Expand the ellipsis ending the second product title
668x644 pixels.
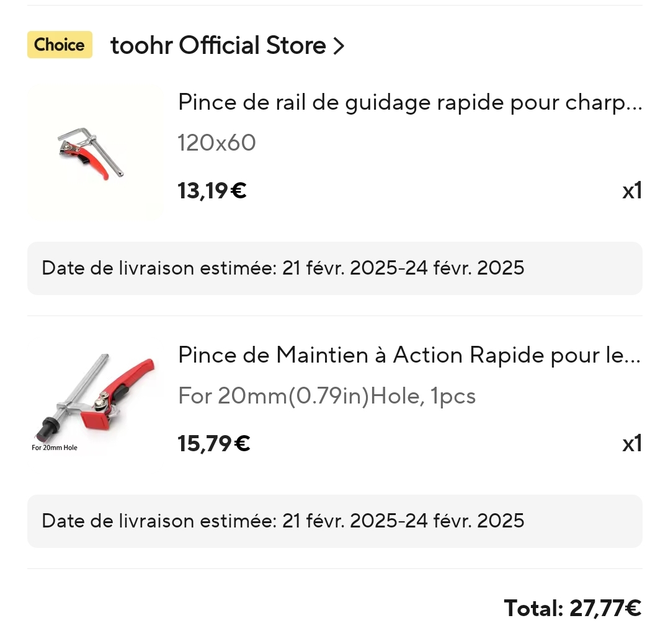tap(634, 356)
